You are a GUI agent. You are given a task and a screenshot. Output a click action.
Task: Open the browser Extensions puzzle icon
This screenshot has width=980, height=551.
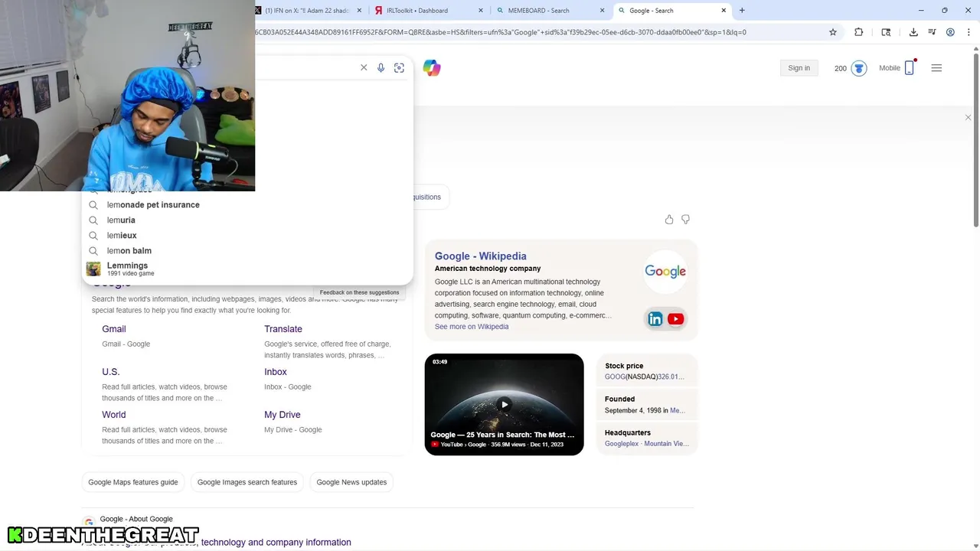coord(859,32)
